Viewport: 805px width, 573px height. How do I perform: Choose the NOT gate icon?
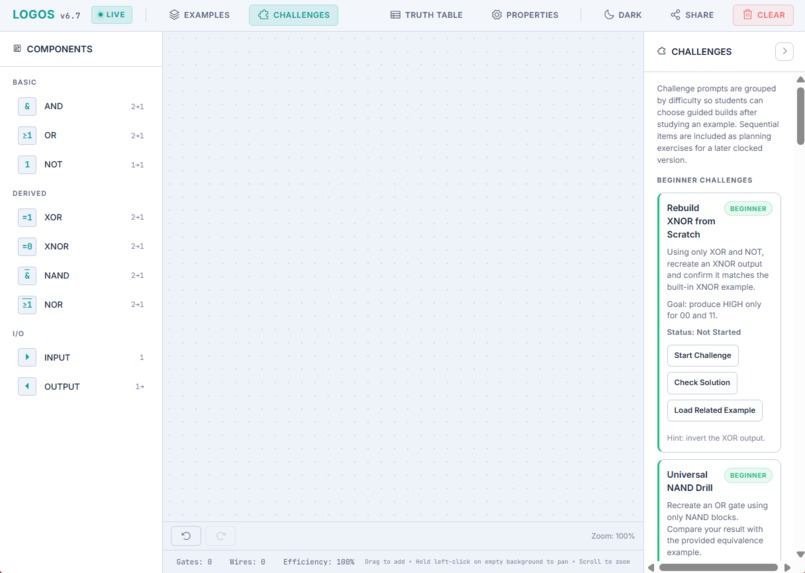pyautogui.click(x=27, y=164)
